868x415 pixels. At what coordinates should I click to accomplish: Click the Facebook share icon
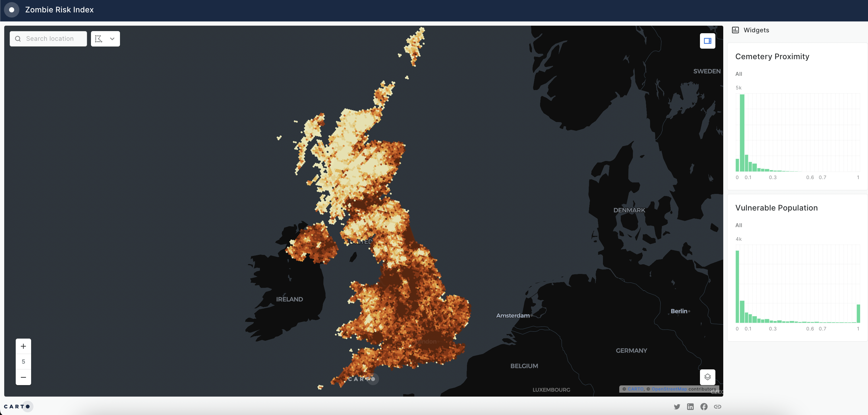[704, 406]
